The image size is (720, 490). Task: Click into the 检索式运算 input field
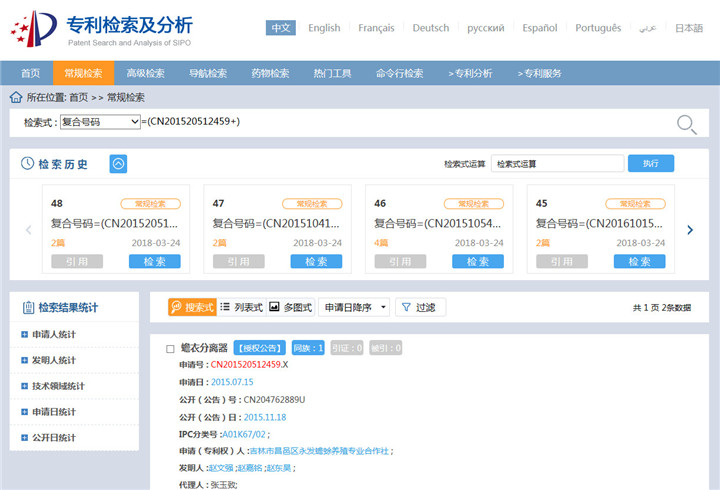pyautogui.click(x=557, y=163)
